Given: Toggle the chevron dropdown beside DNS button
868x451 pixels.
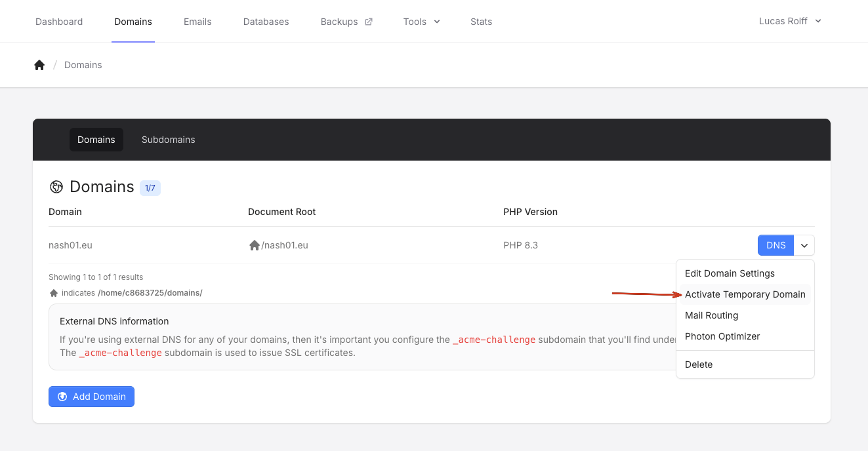Looking at the screenshot, I should click(804, 245).
